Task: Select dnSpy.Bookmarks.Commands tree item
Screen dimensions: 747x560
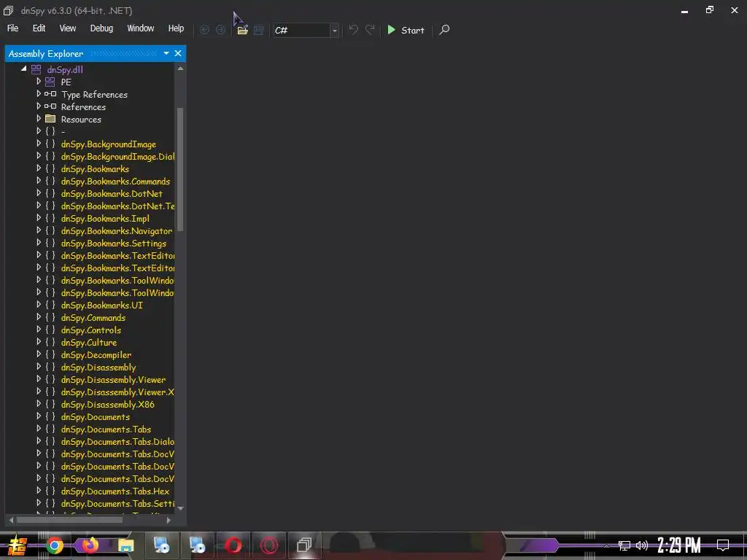Action: click(115, 181)
